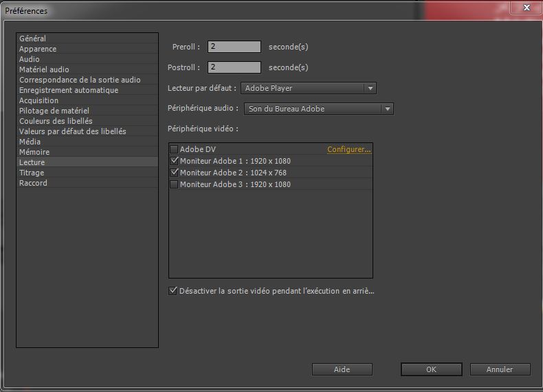Open the Média category

click(x=87, y=142)
